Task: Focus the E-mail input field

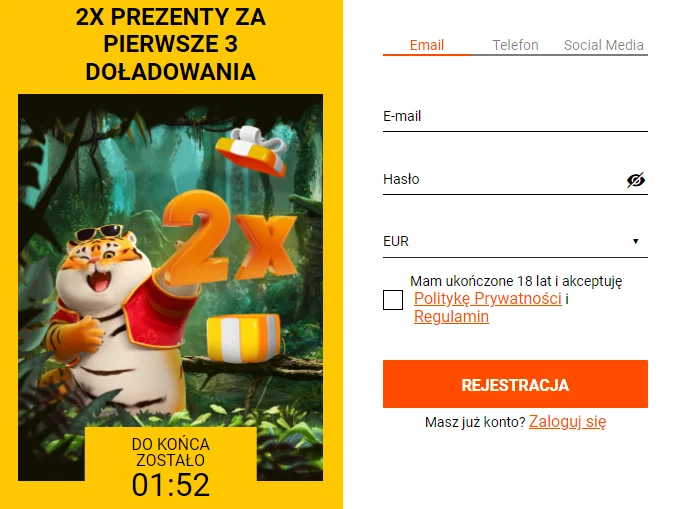Action: coord(515,116)
